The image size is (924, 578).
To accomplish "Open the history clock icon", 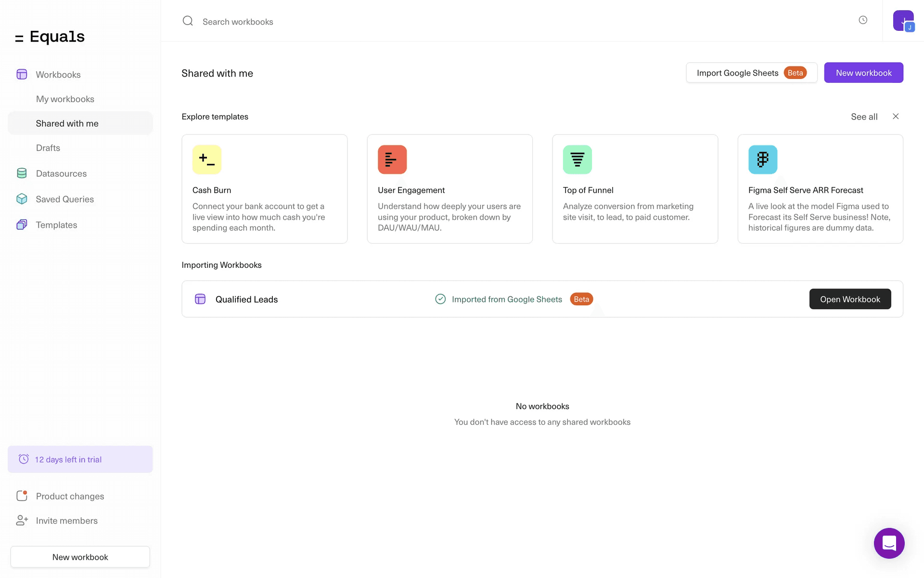I will (x=863, y=20).
